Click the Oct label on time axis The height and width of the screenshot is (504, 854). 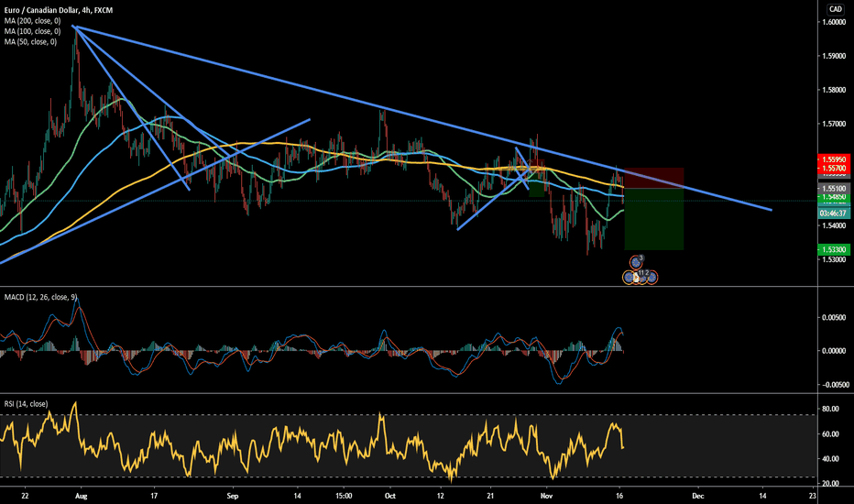coord(390,496)
